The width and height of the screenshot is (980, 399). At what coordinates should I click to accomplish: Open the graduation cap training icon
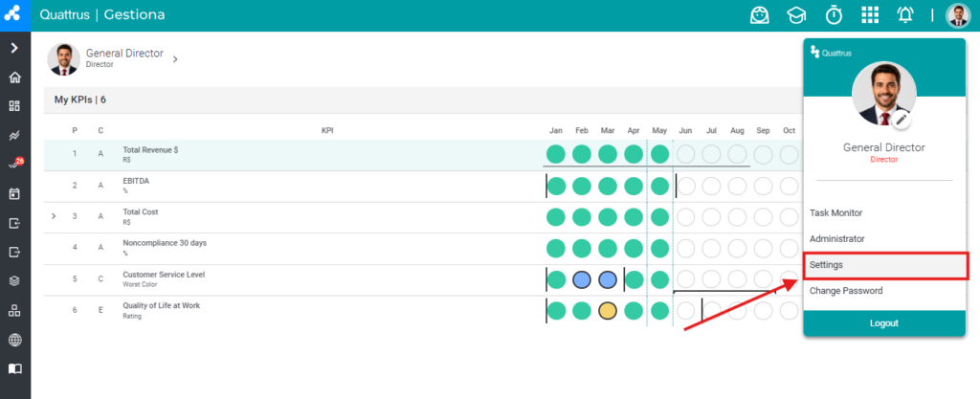[x=795, y=15]
